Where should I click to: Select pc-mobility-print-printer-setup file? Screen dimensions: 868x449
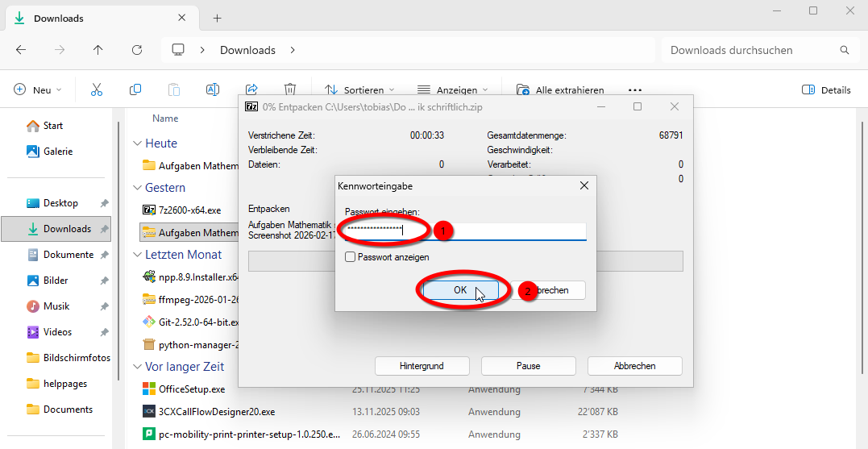click(250, 434)
